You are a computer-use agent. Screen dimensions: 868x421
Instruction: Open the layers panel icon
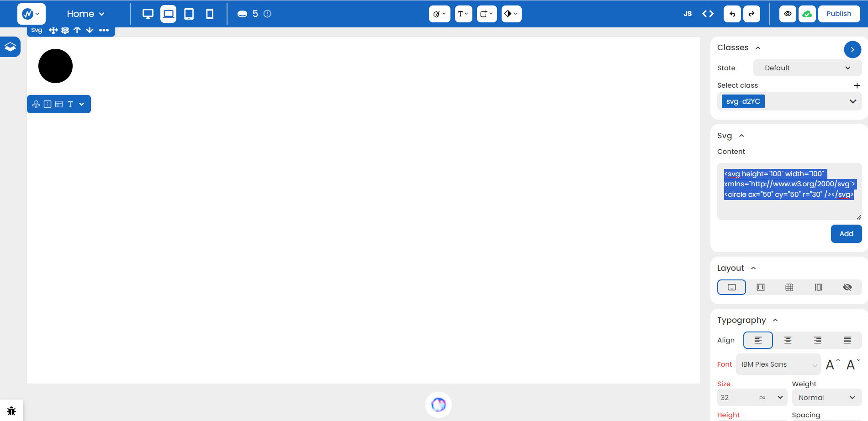[x=10, y=47]
